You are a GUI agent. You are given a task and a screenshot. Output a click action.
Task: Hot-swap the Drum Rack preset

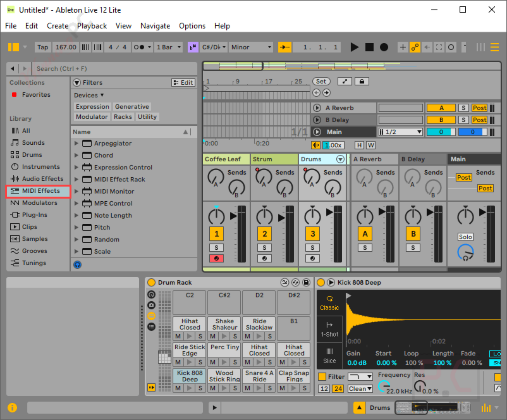(x=295, y=282)
